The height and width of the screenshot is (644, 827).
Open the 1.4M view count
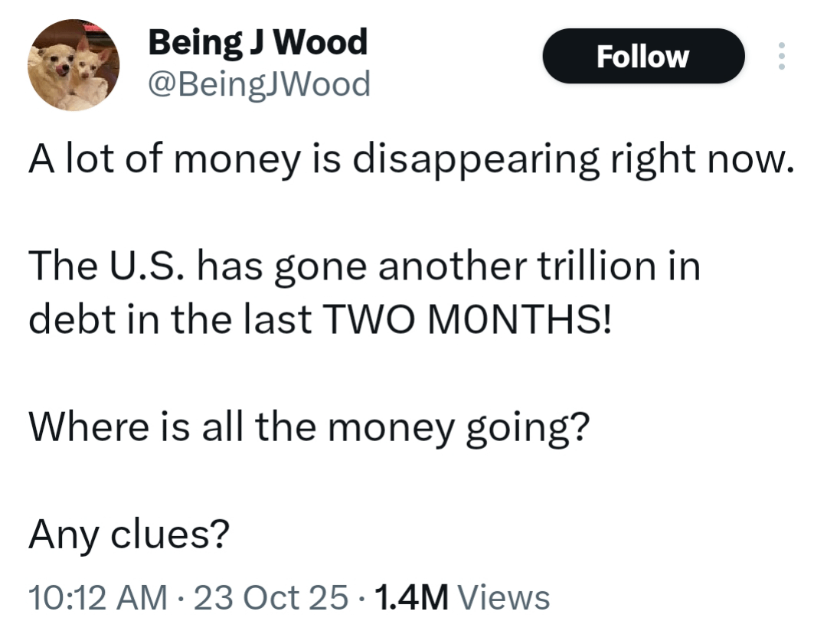pyautogui.click(x=412, y=597)
